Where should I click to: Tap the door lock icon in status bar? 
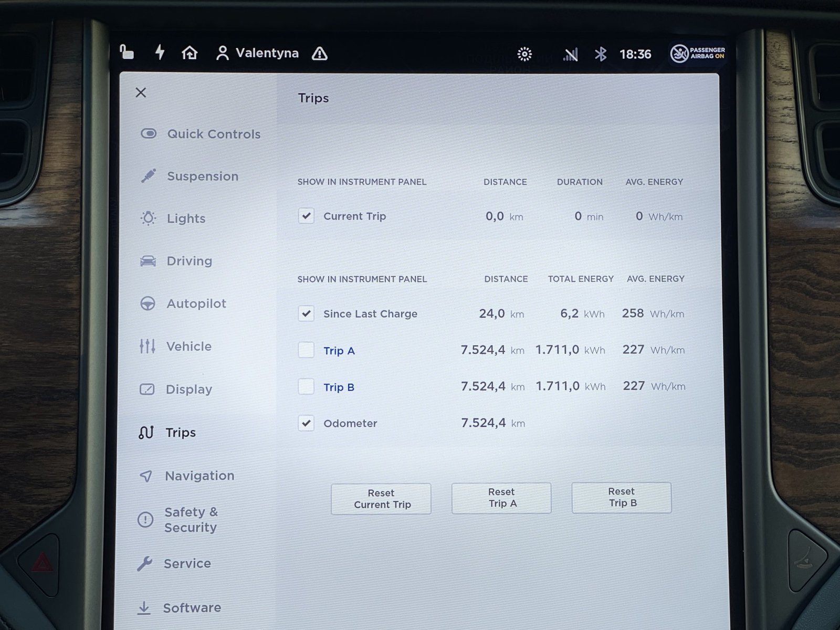click(127, 52)
